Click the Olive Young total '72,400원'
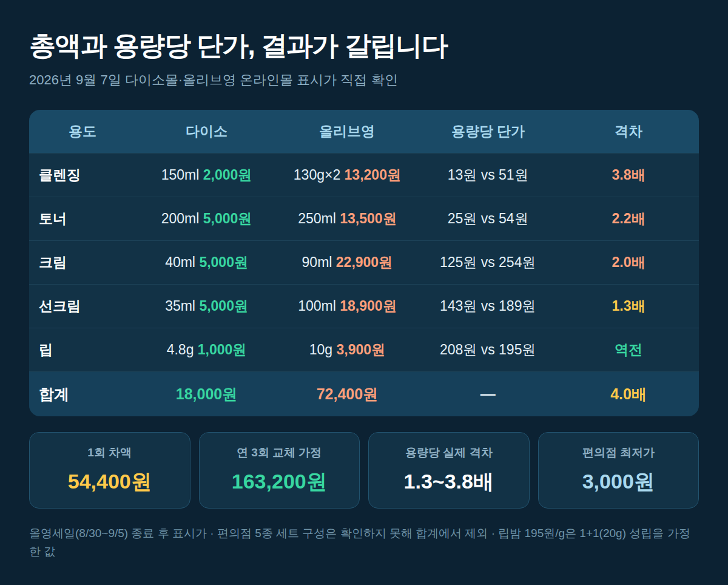Screen dimensions: 728x585 347,394
